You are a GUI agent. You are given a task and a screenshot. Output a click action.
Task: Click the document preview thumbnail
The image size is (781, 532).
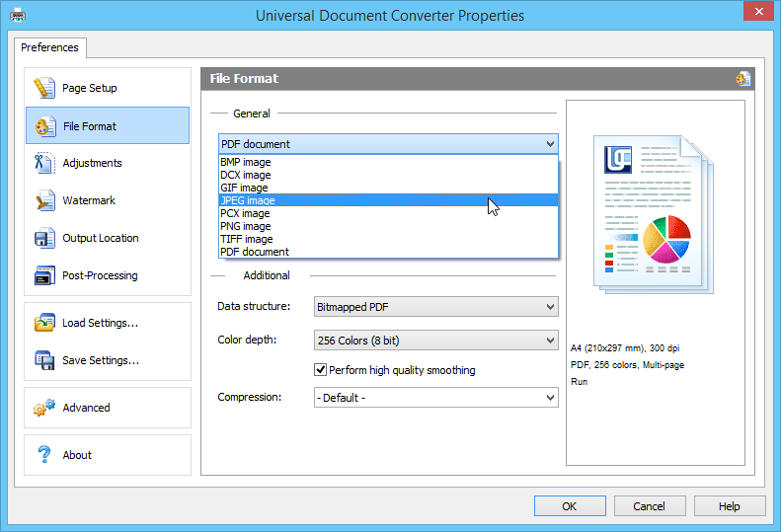pyautogui.click(x=654, y=214)
